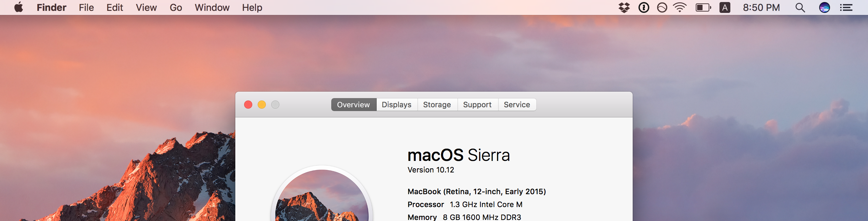Launch Siri from menu bar
Screen dimensions: 868x221
pyautogui.click(x=824, y=7)
